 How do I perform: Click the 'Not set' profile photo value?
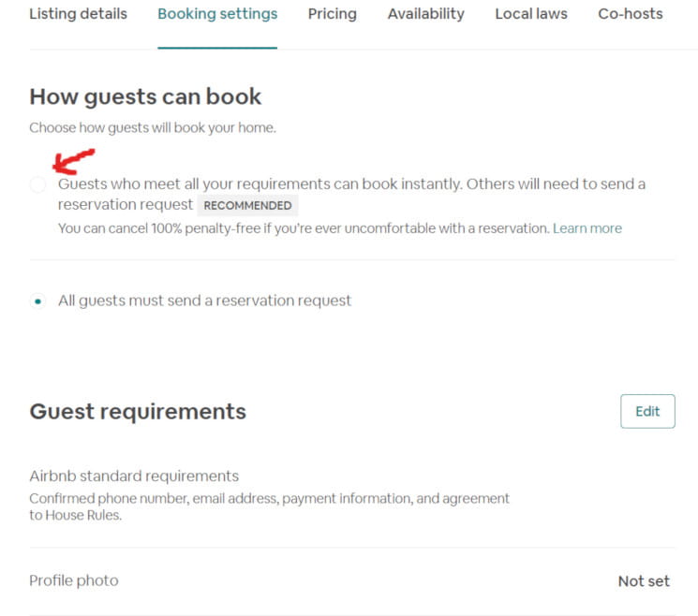tap(644, 581)
